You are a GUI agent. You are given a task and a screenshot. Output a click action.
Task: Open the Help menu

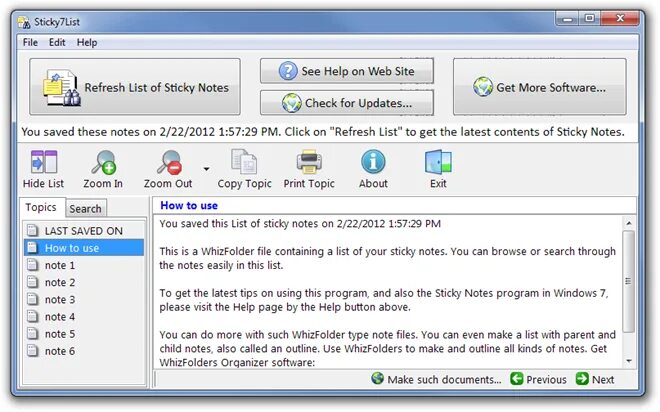coord(87,43)
